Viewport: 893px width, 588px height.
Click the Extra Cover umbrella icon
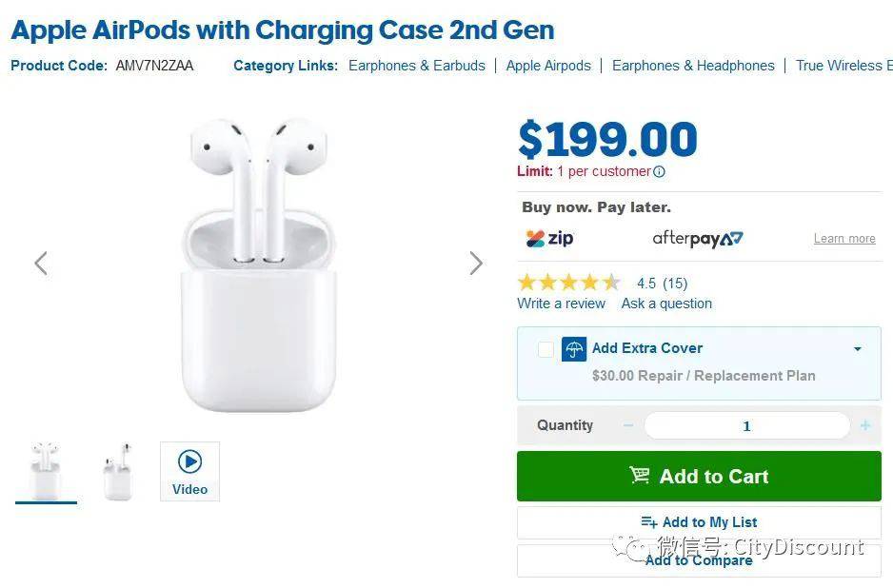coord(573,349)
